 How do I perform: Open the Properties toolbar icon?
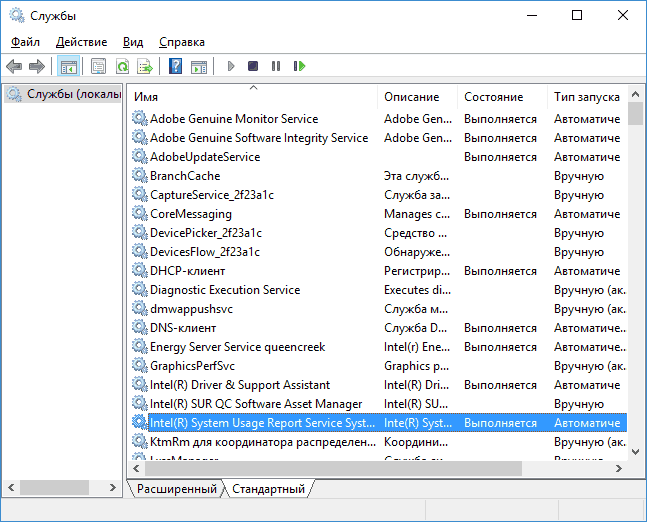point(99,66)
